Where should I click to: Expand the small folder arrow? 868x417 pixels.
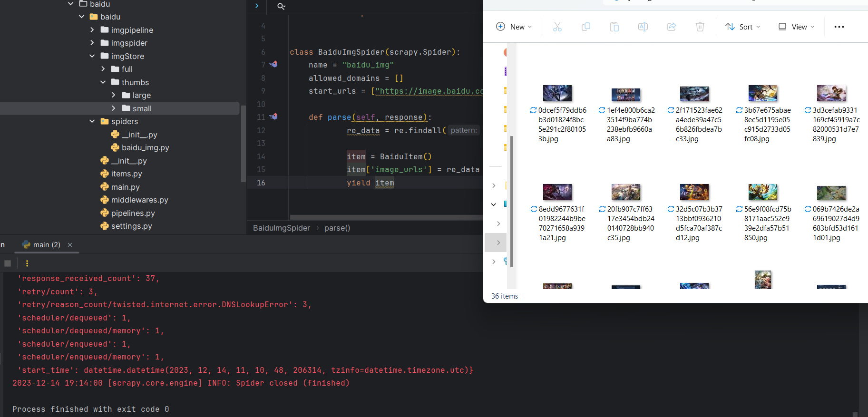coord(113,108)
